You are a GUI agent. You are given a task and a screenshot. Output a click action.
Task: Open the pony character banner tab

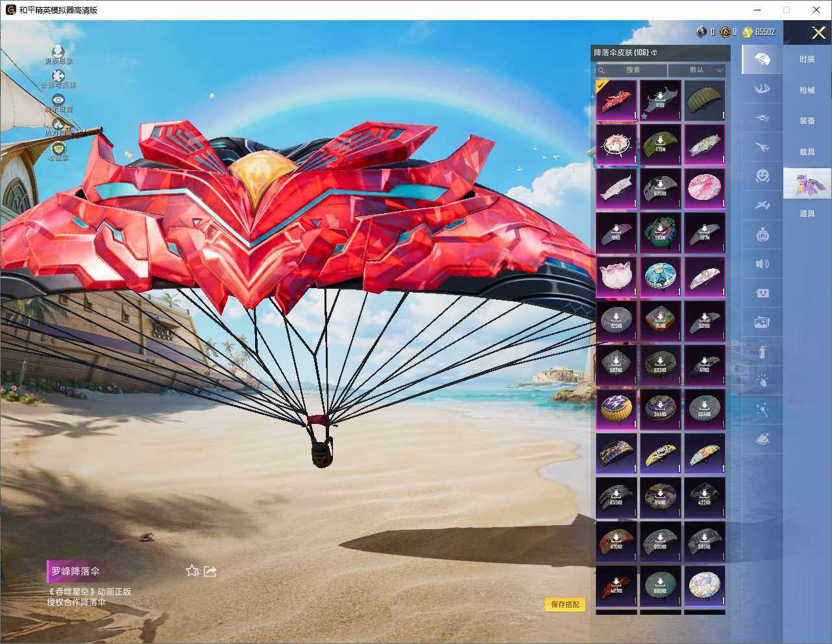point(807,183)
